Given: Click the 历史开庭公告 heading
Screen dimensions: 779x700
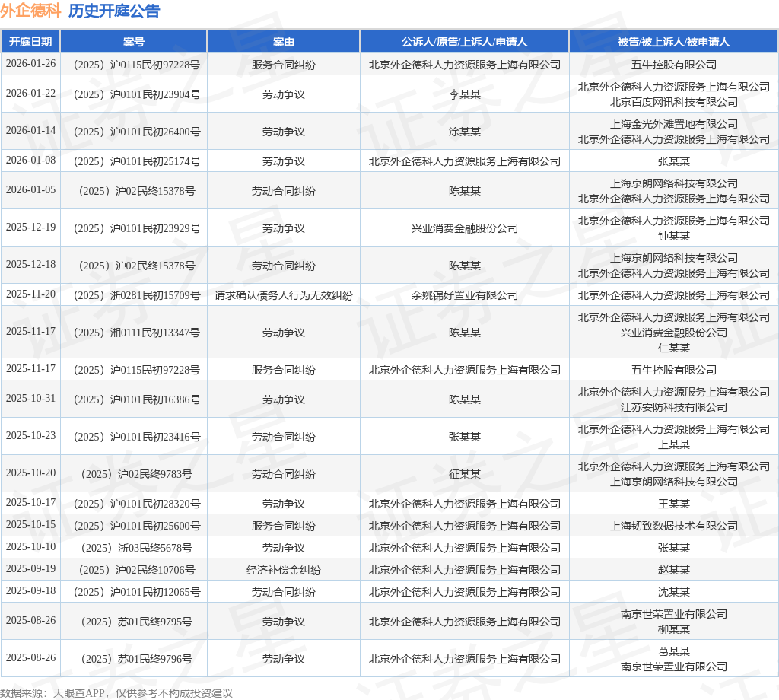Looking at the screenshot, I should coord(114,11).
